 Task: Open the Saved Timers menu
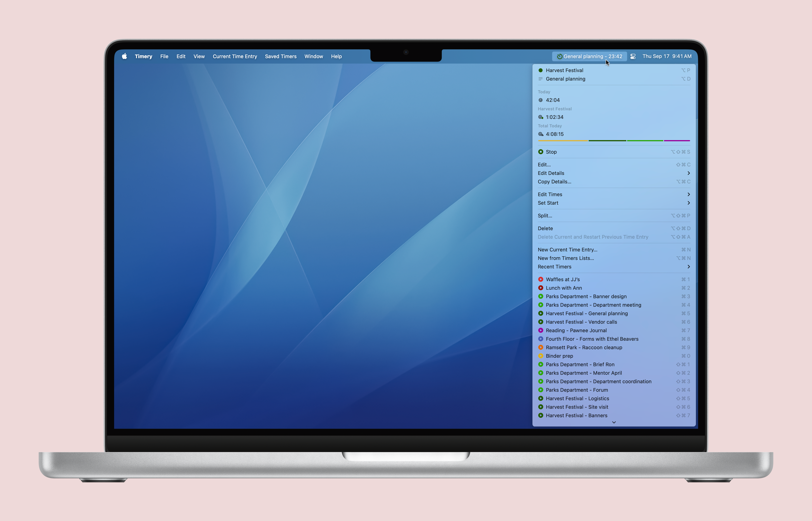(281, 56)
